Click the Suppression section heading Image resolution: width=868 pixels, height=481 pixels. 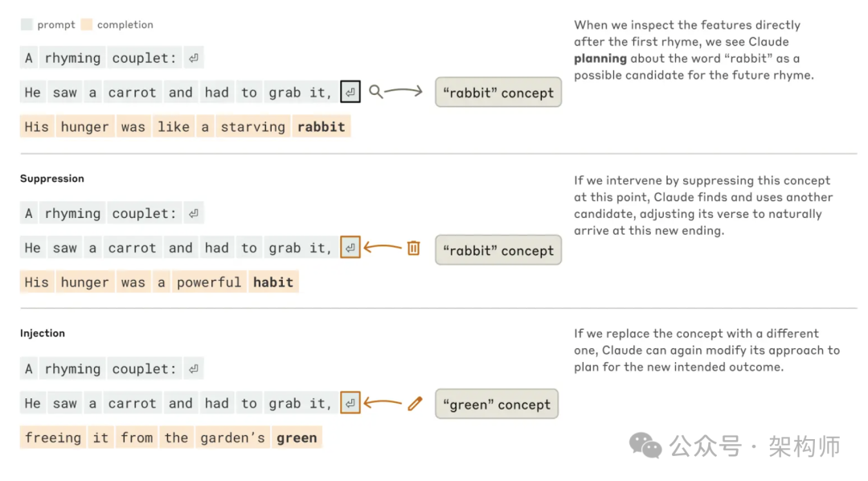(x=52, y=179)
